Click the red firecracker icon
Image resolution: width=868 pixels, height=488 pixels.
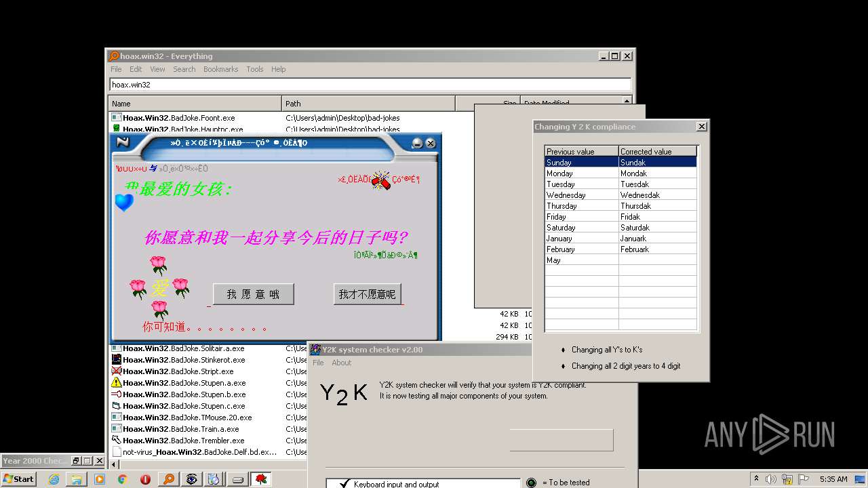382,180
